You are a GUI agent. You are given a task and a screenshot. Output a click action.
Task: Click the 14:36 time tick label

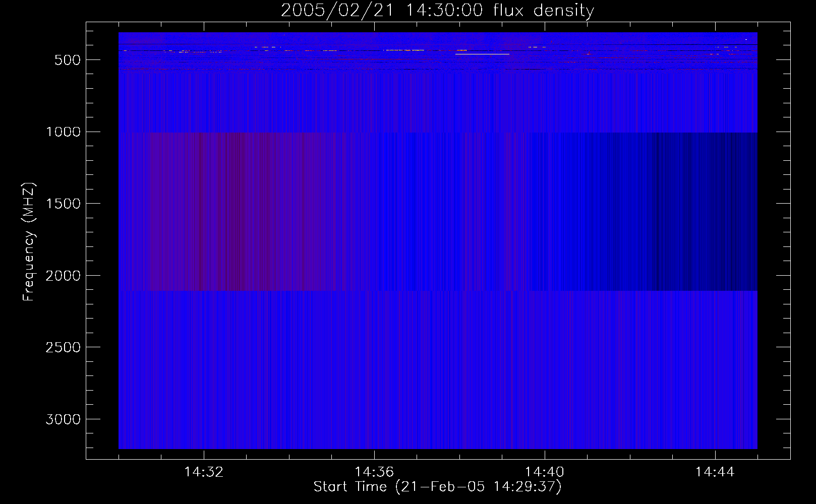(374, 472)
